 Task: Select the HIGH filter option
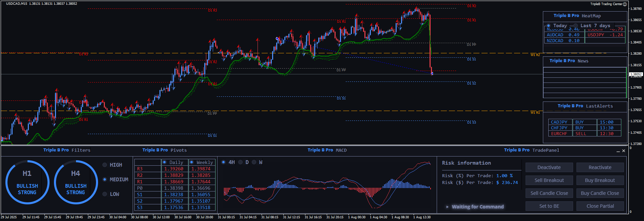click(x=105, y=165)
